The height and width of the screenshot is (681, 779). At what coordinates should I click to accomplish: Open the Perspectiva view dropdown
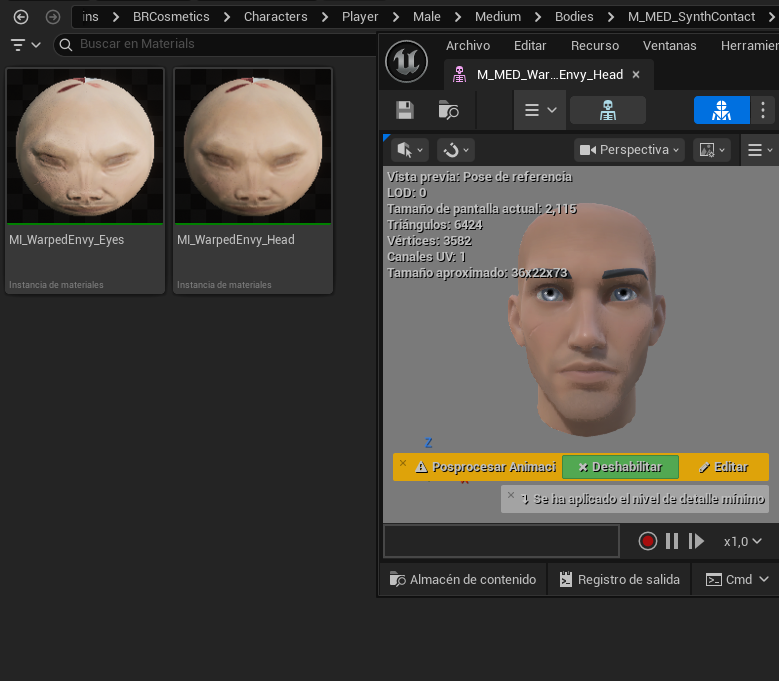[629, 150]
